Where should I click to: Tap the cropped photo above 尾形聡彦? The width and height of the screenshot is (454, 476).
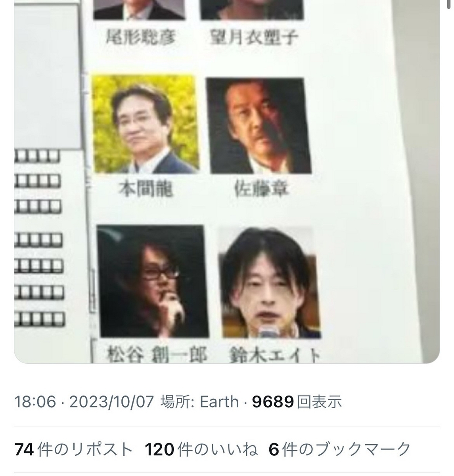coord(140,10)
